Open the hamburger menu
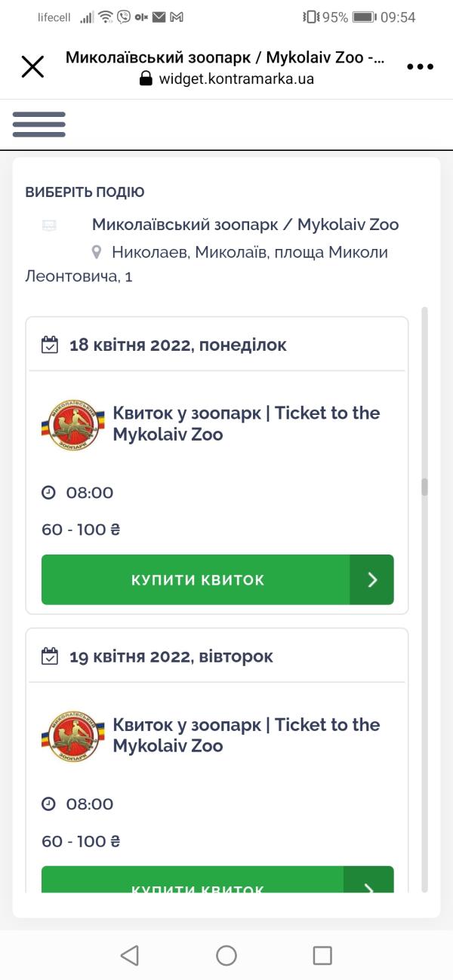 (x=39, y=123)
